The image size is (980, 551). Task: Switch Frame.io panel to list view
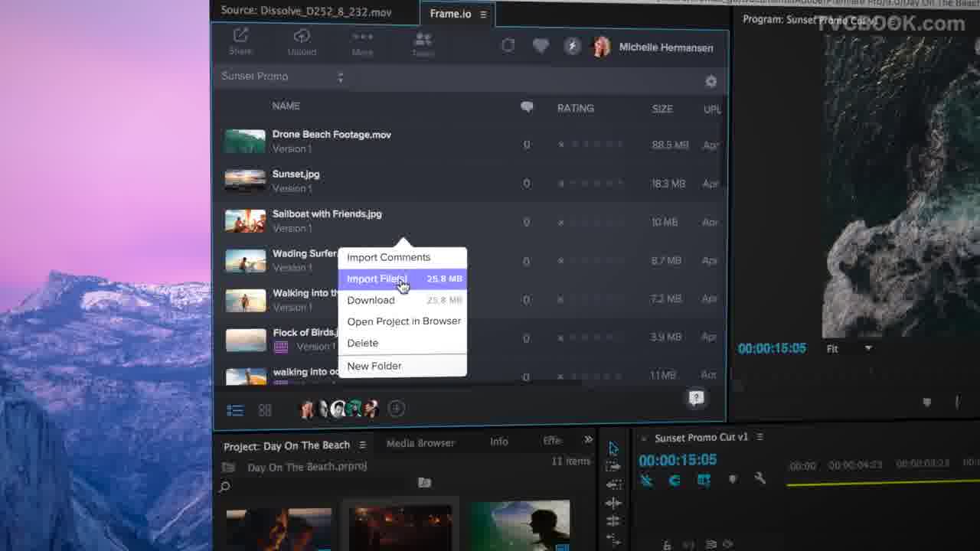point(235,411)
